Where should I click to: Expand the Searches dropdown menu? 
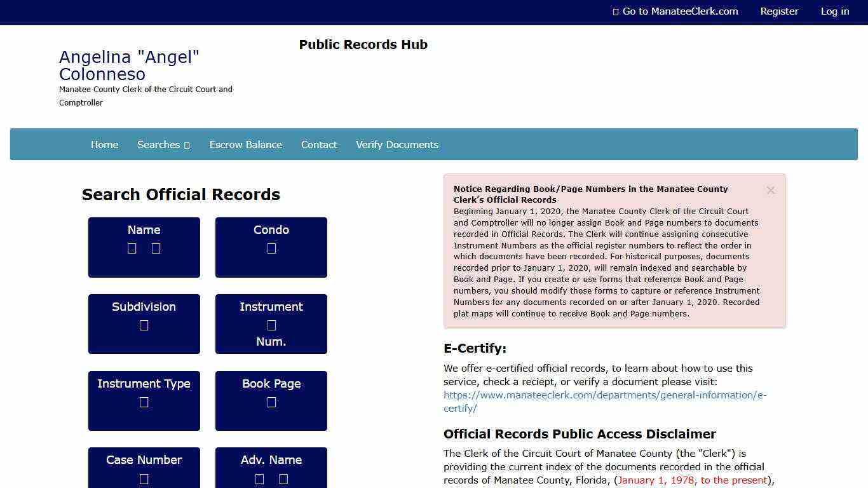point(163,144)
